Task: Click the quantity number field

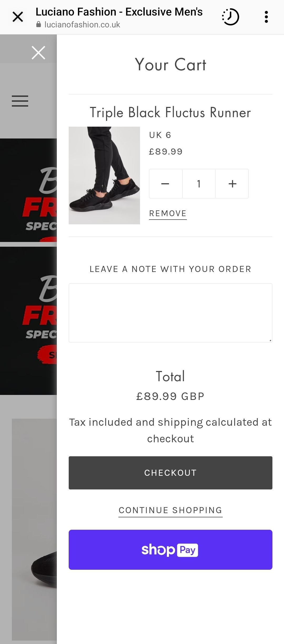Action: pos(199,184)
